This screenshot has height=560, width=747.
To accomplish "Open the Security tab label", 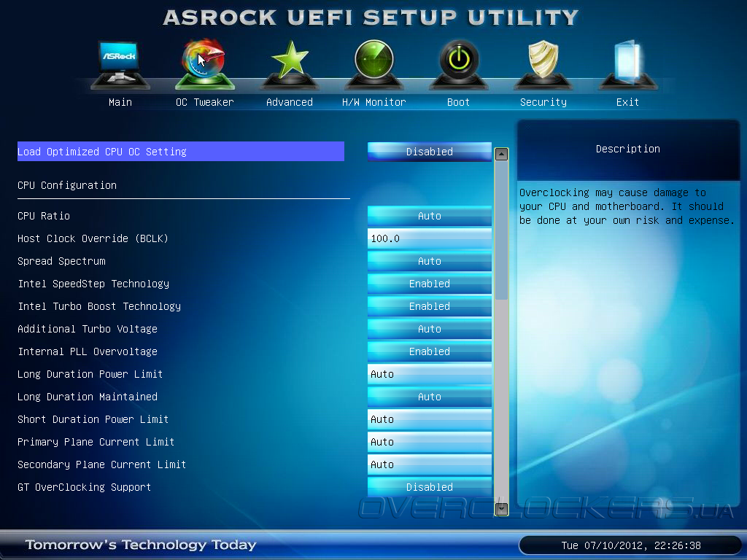I will 543,102.
